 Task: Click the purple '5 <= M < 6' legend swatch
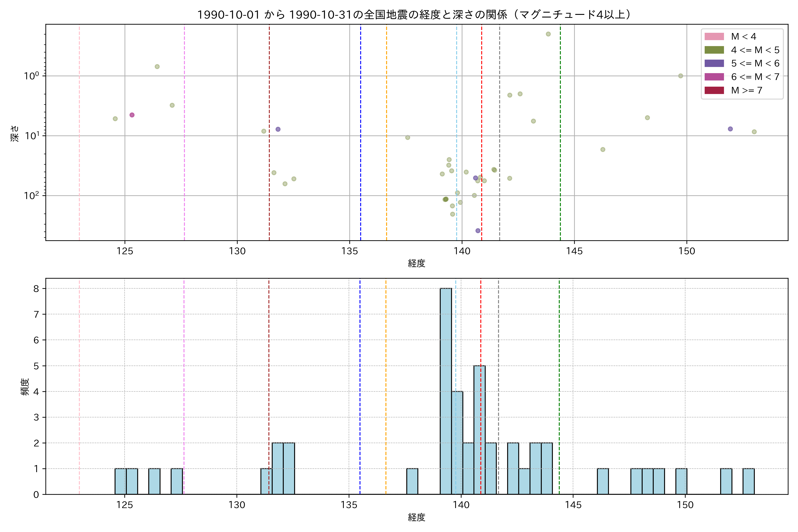click(714, 63)
